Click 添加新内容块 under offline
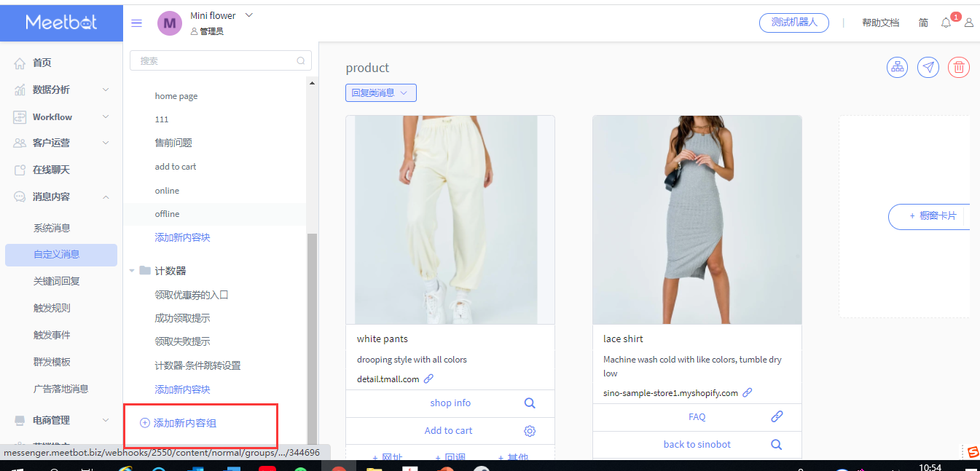 [182, 237]
